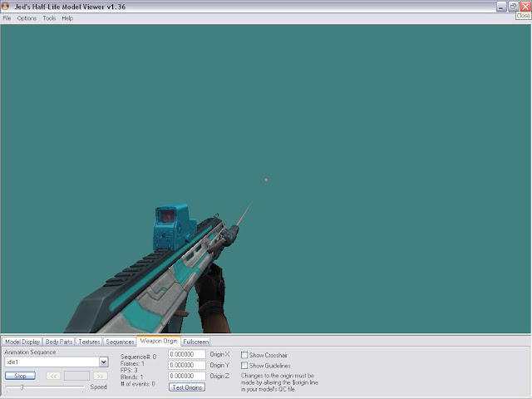Click the Stop animation button
Image resolution: width=532 pixels, height=399 pixels.
20,376
